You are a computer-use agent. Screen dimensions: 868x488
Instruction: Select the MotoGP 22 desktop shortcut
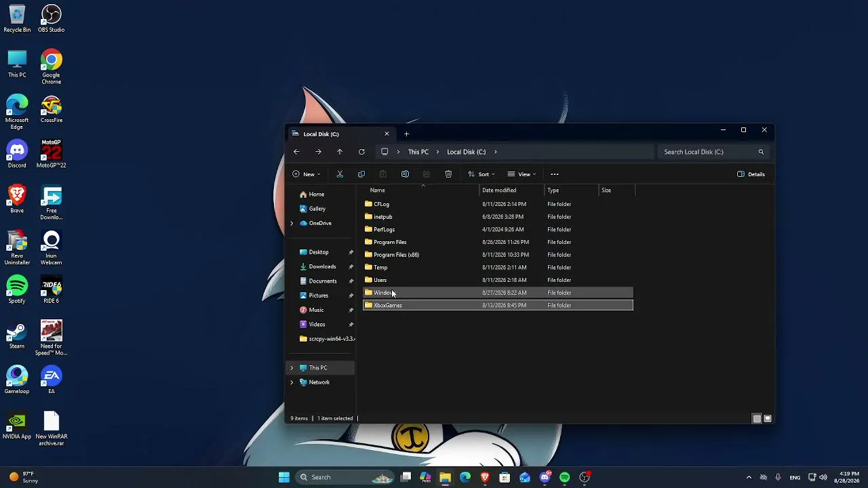click(52, 154)
